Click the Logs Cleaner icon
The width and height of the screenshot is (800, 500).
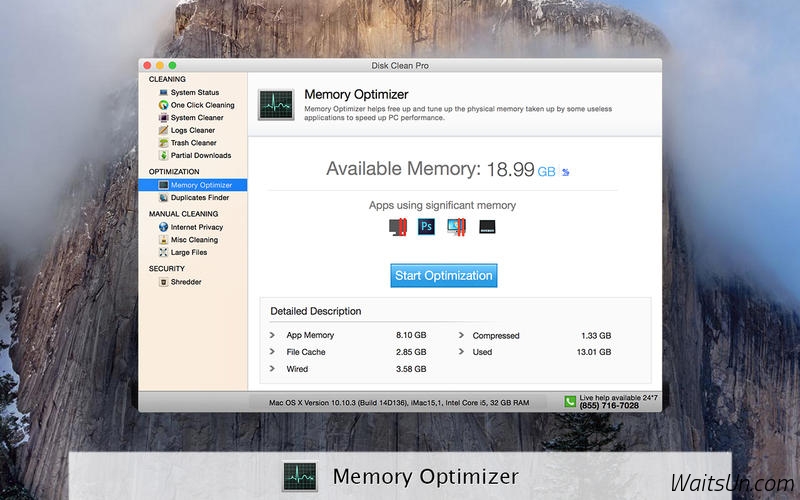pos(163,131)
